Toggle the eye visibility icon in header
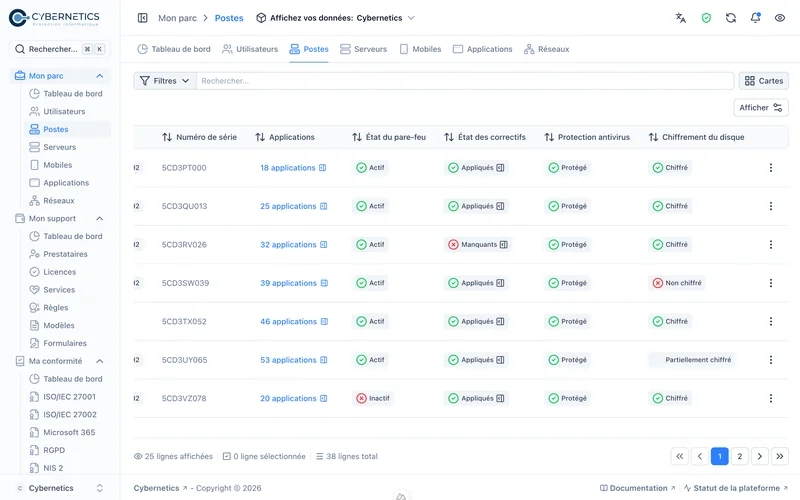This screenshot has width=800, height=500. (780, 18)
